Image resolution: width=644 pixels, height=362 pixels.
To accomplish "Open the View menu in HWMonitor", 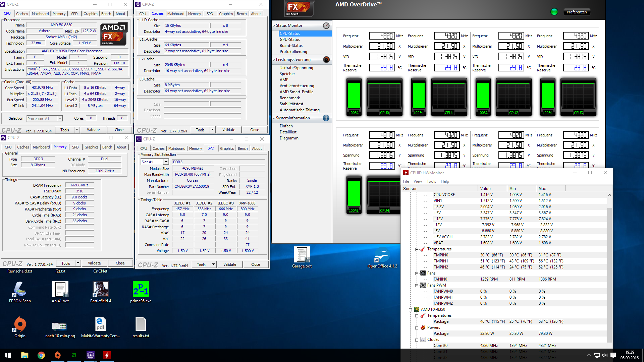I will (418, 181).
